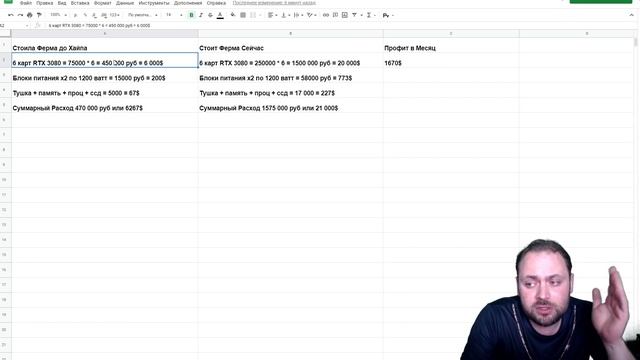Click the Create filter icon
The width and height of the screenshot is (640, 360).
(355, 15)
